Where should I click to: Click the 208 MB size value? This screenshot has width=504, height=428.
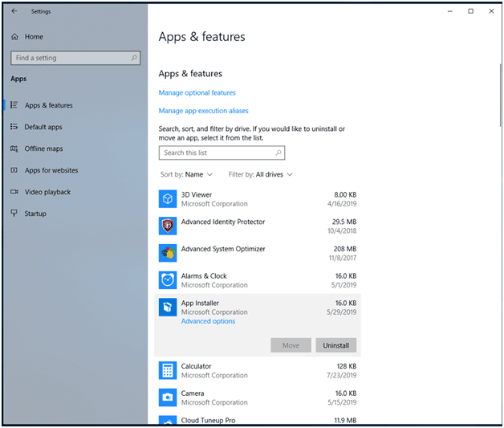pyautogui.click(x=345, y=249)
